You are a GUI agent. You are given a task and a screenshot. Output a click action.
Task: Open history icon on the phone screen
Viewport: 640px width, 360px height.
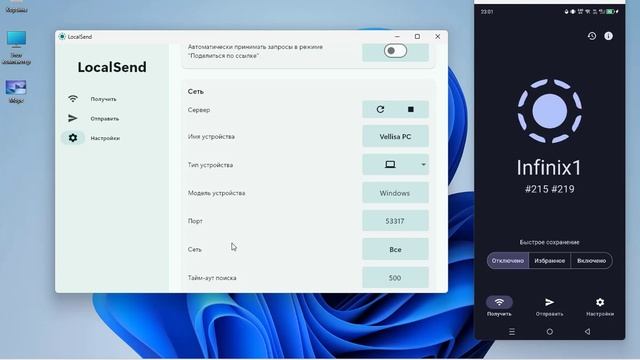pos(592,36)
